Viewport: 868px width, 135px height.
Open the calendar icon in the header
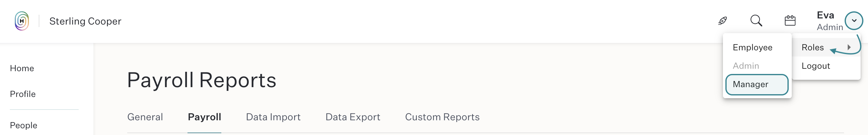tap(790, 21)
